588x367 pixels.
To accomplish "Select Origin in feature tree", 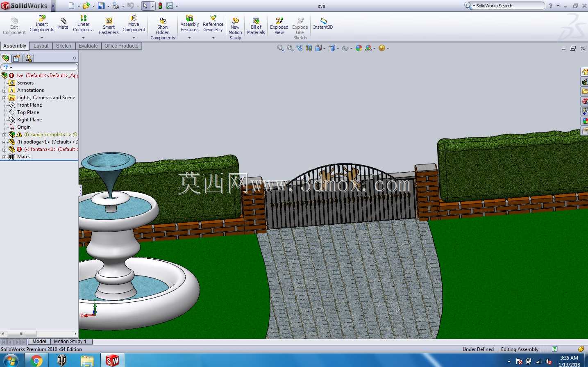I will (24, 127).
